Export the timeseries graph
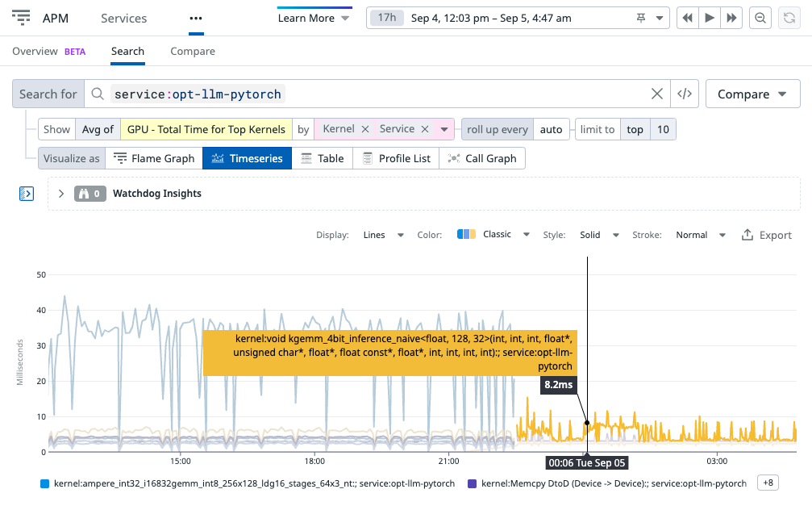The width and height of the screenshot is (812, 510). (766, 235)
